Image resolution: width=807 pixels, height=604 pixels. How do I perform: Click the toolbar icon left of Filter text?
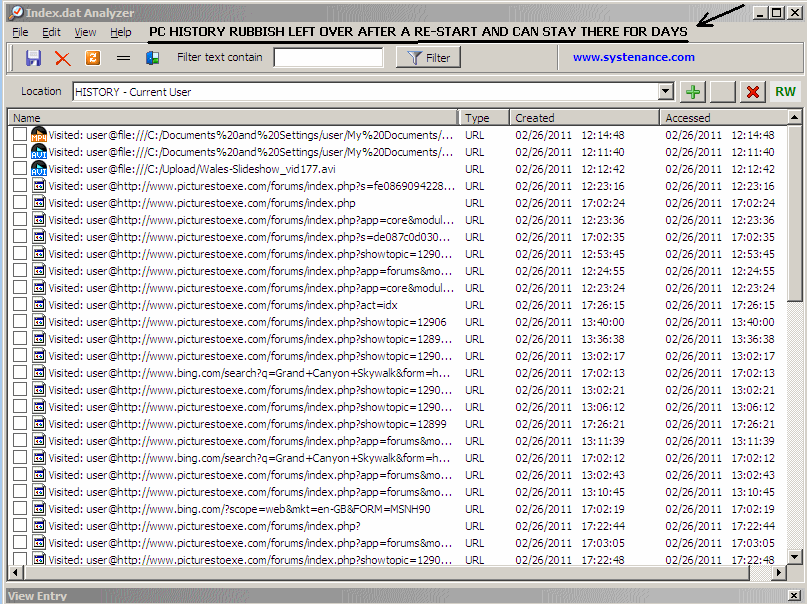[x=152, y=58]
